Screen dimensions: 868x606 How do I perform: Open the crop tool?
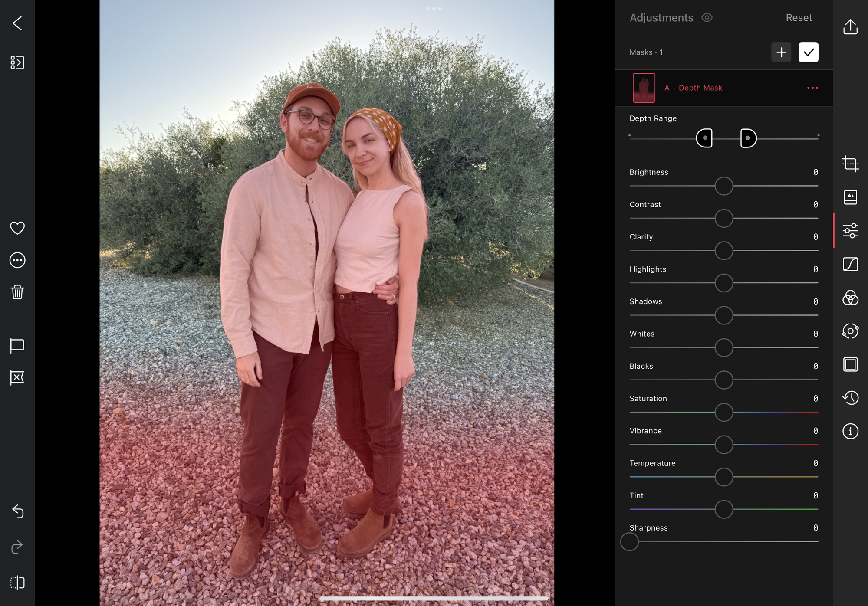click(850, 164)
